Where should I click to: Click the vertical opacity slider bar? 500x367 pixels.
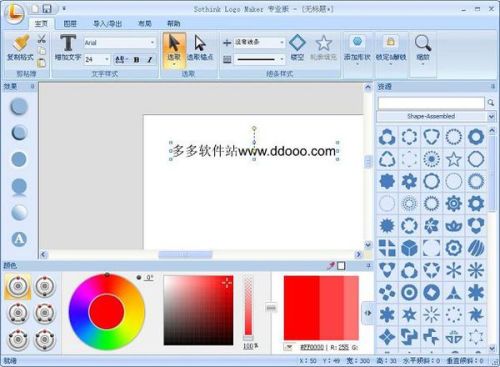coord(248,306)
